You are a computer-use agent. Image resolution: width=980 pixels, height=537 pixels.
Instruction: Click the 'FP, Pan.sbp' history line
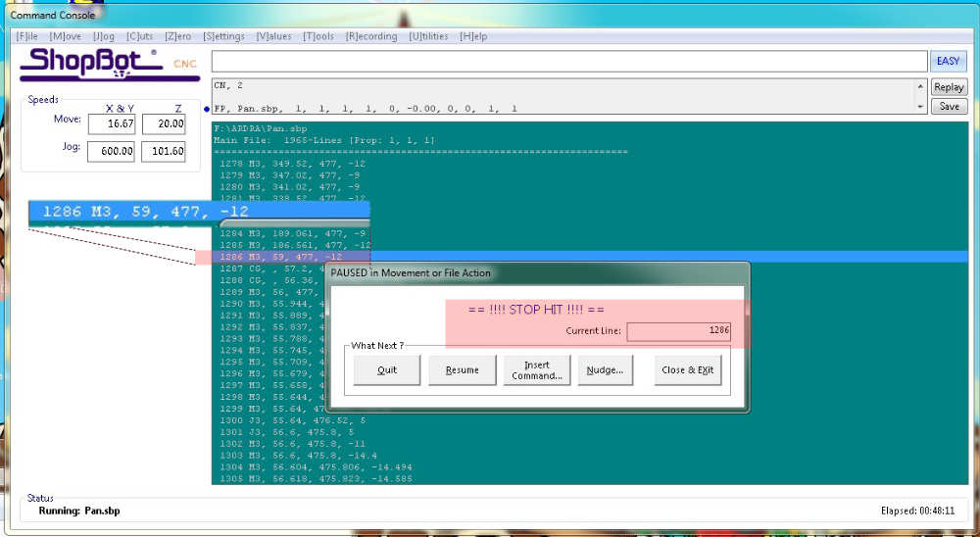(x=366, y=109)
